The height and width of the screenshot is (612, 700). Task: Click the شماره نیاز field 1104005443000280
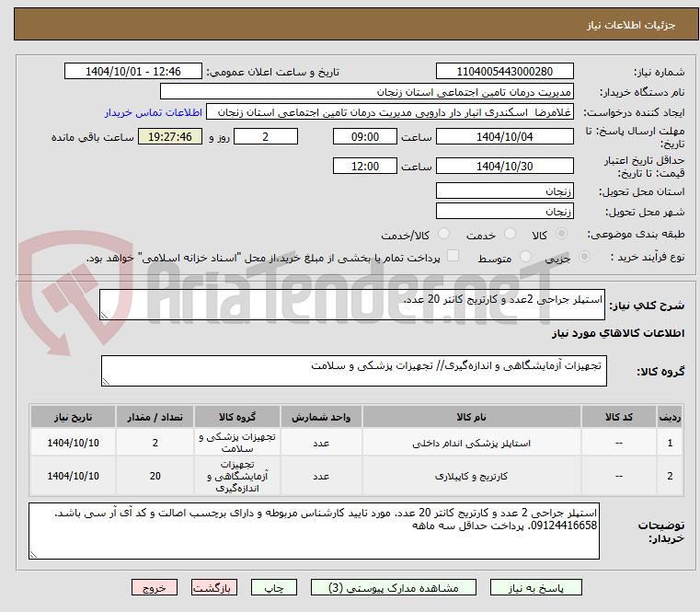[x=504, y=72]
